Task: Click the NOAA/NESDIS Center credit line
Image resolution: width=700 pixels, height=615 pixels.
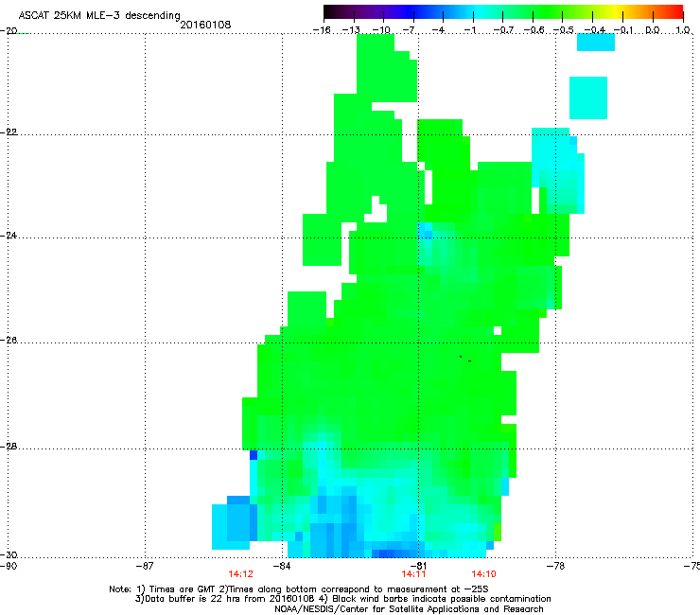Action: pos(409,609)
